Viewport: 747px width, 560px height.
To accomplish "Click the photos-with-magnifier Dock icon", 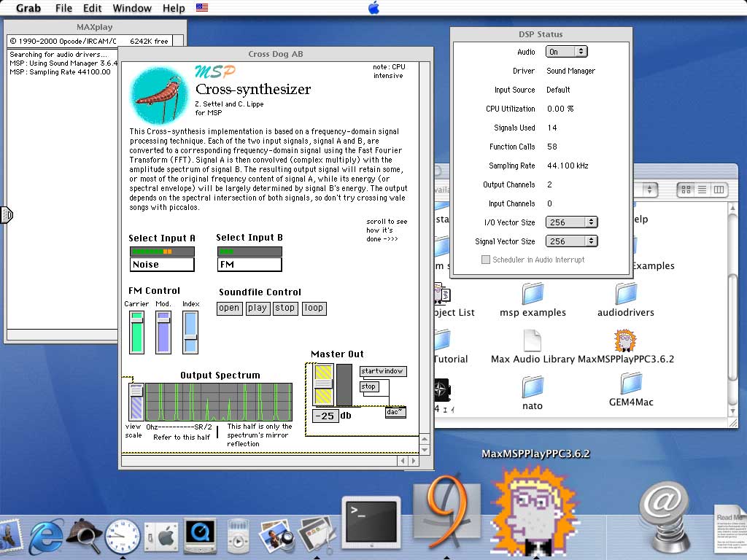I will tap(278, 537).
